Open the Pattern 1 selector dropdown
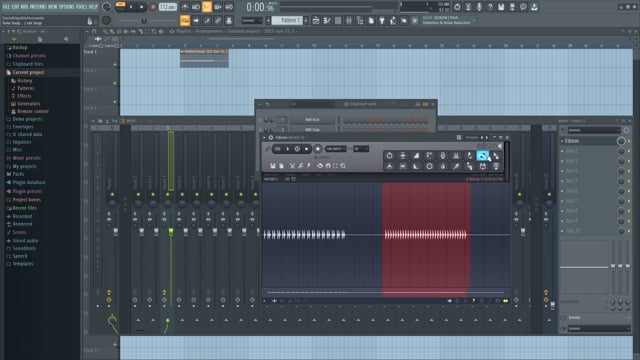Screen dimensions: 640x360 (288, 20)
